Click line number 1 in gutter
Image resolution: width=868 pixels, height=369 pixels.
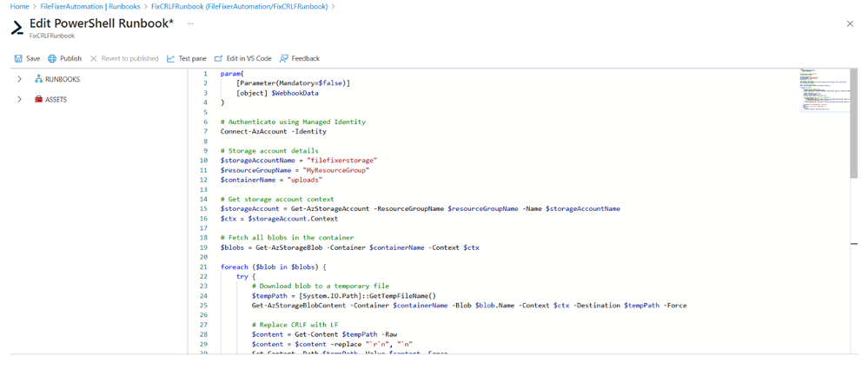tap(205, 74)
